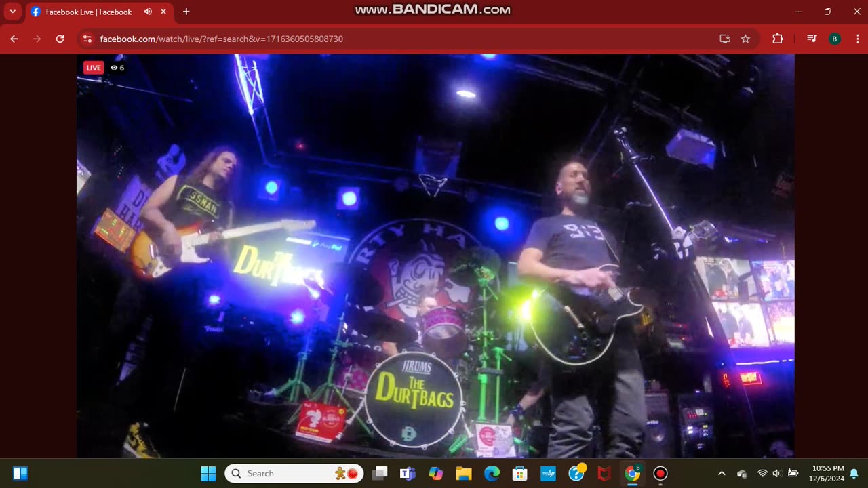Click the OneDrive cloud tray icon
This screenshot has height=488, width=868.
742,473
